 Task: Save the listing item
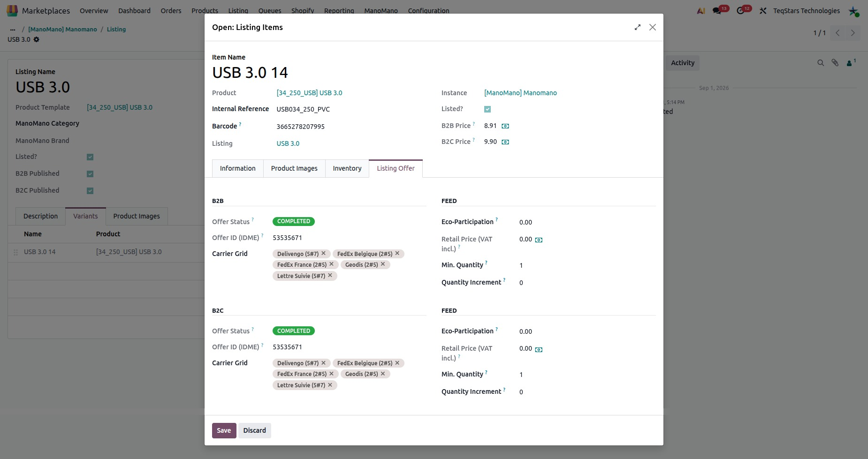pyautogui.click(x=224, y=430)
